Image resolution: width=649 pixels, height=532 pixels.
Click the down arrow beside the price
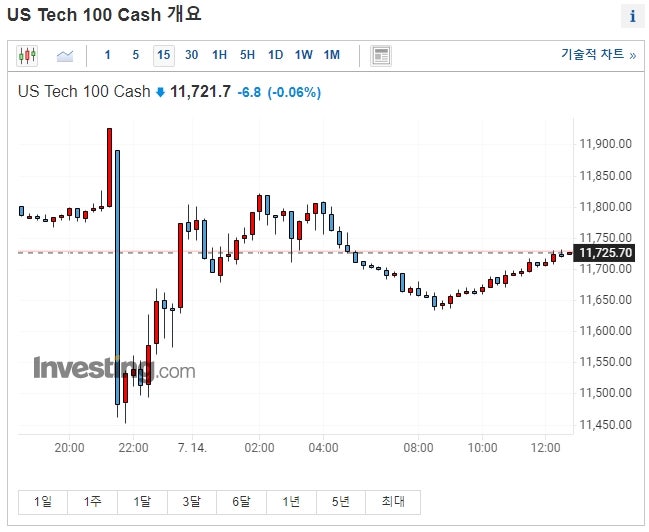[160, 92]
